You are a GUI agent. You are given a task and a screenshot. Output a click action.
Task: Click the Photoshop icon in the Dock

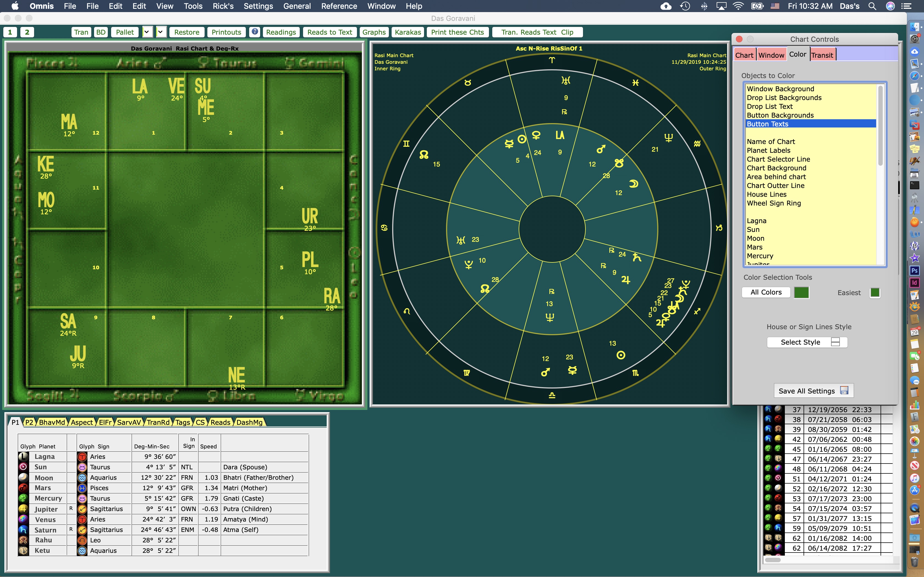[x=914, y=271]
